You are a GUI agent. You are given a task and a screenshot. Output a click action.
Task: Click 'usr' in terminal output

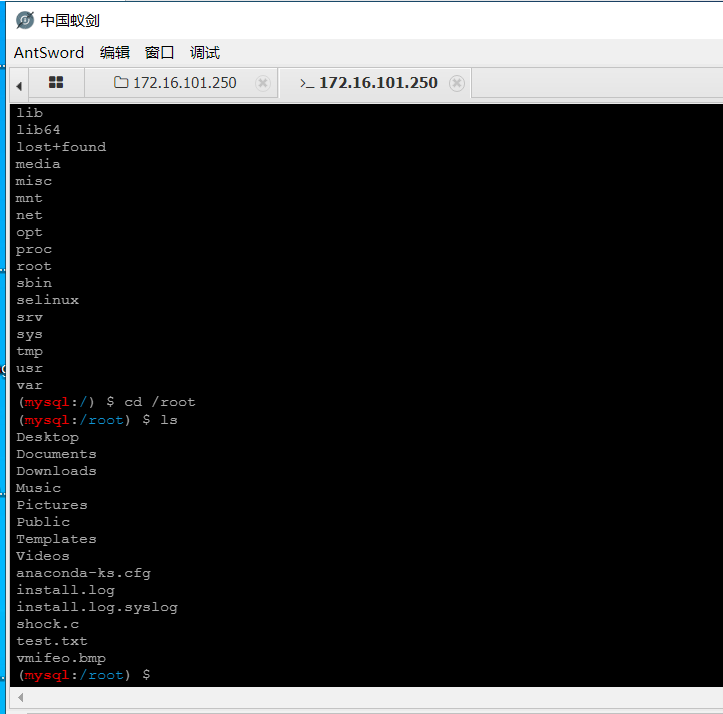click(29, 369)
